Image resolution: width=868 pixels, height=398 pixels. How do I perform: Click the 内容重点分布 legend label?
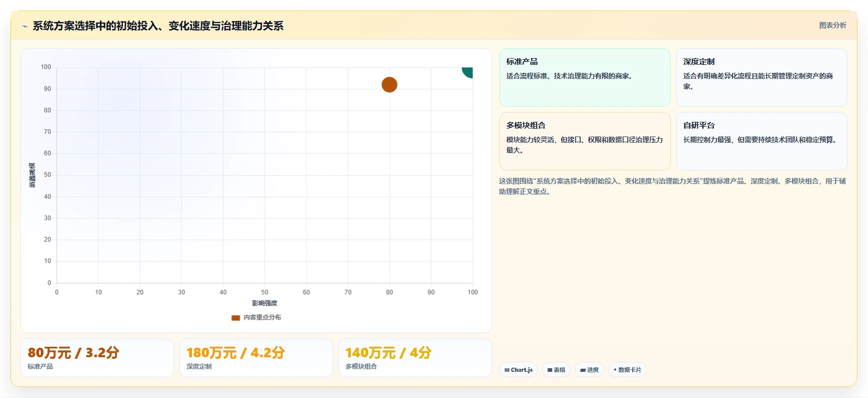pos(262,317)
